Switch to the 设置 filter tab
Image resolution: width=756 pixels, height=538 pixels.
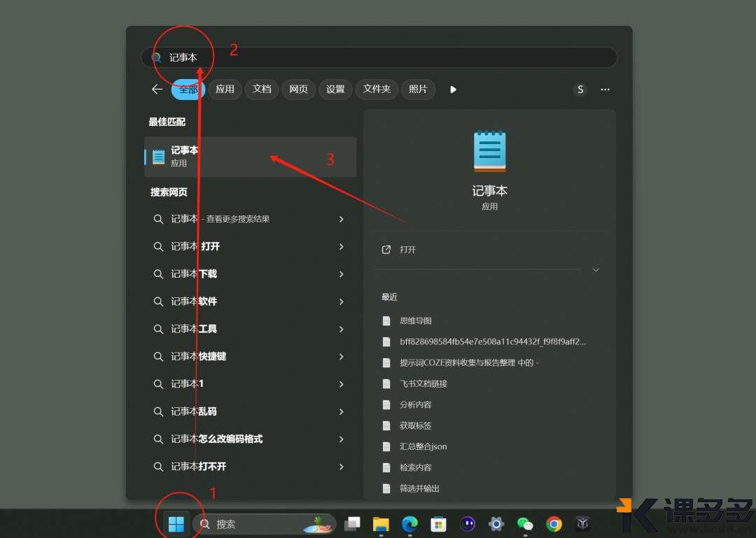(x=335, y=90)
